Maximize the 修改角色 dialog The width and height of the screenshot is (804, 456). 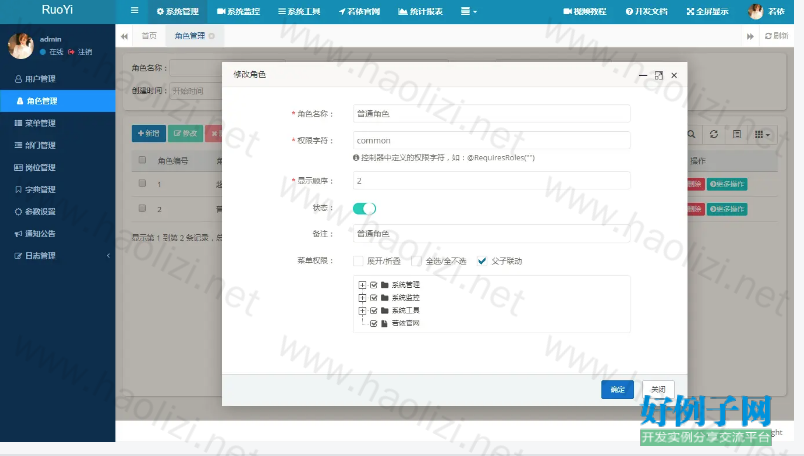point(658,75)
